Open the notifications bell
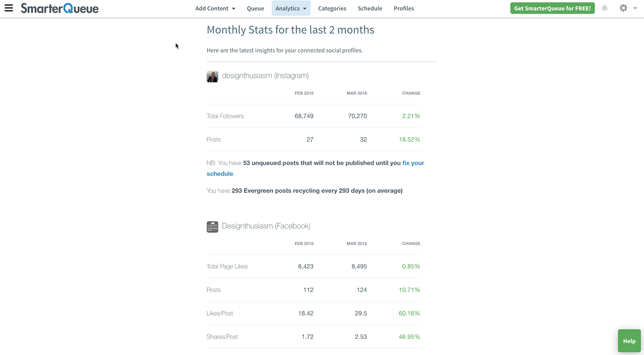 (x=604, y=8)
